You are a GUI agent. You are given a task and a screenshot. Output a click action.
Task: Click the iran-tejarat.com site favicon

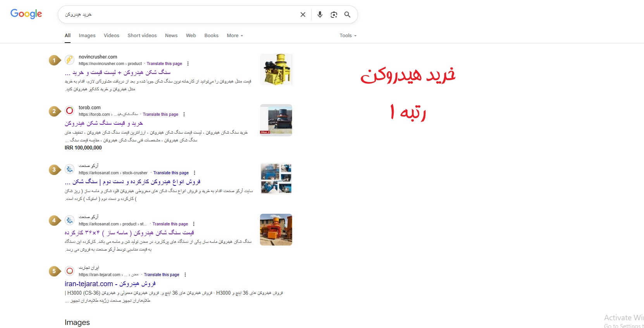pyautogui.click(x=70, y=271)
